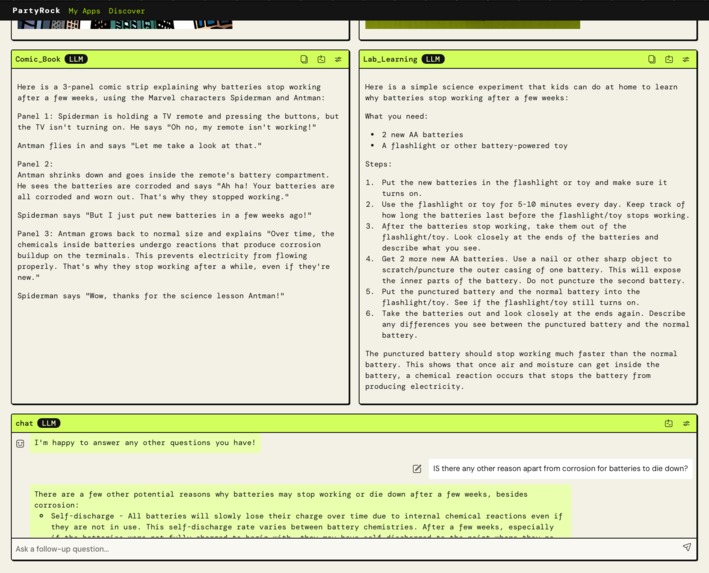Click the Ask a follow-up question field

coord(346,549)
